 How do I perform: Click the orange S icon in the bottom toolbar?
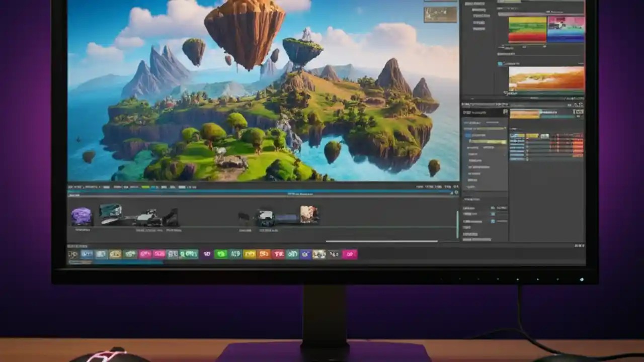264,254
